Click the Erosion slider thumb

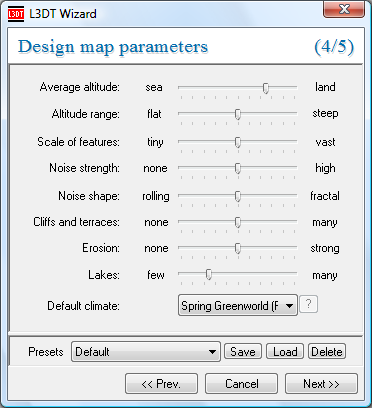(238, 248)
